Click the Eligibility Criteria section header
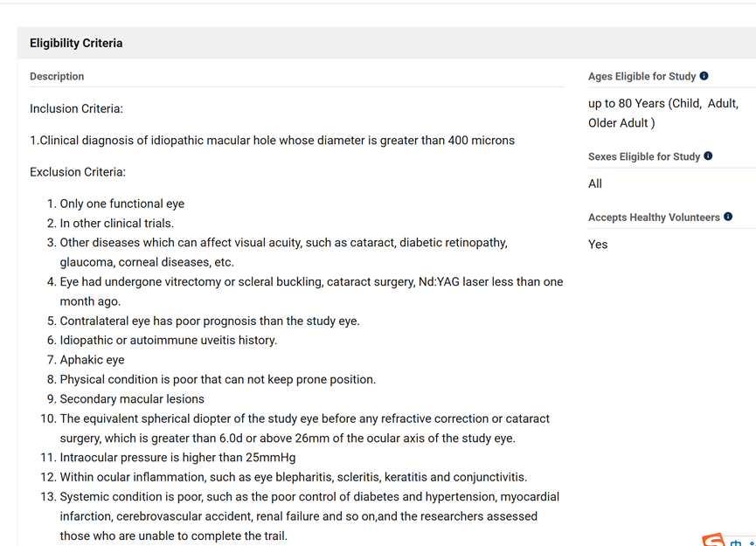Image resolution: width=756 pixels, height=546 pixels. [76, 43]
